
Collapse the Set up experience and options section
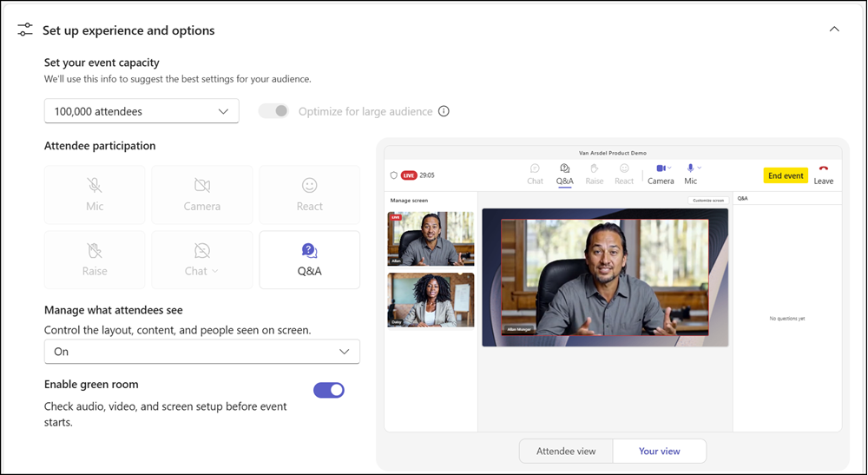coord(834,30)
